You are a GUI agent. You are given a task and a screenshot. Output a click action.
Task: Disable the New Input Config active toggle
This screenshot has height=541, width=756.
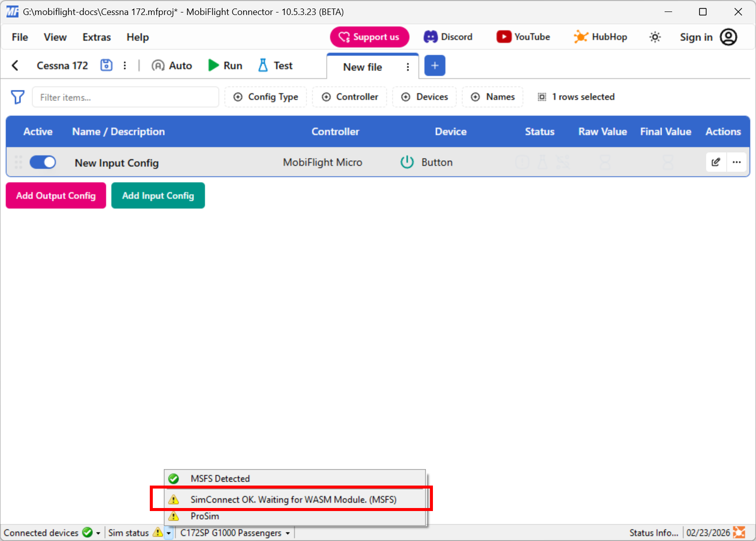pos(43,162)
